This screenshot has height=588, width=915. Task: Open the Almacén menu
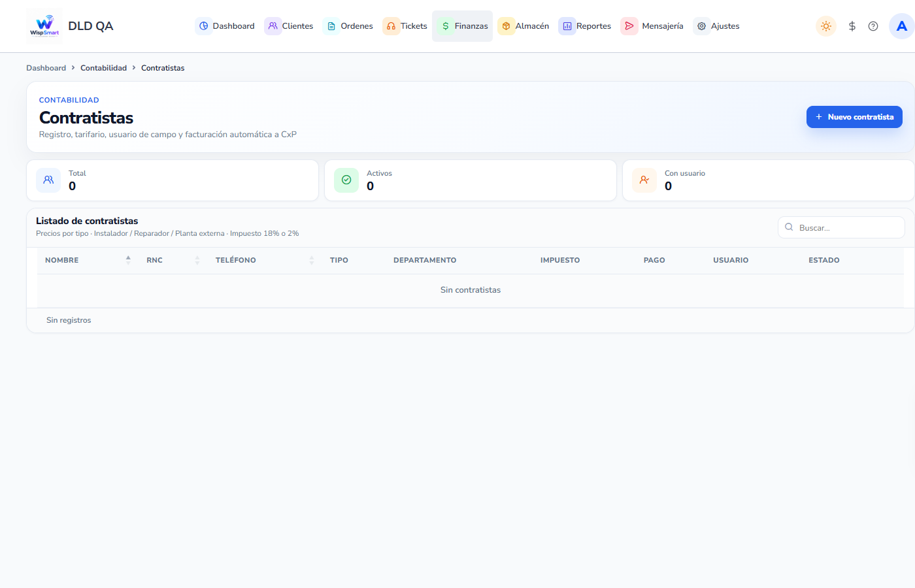(524, 26)
